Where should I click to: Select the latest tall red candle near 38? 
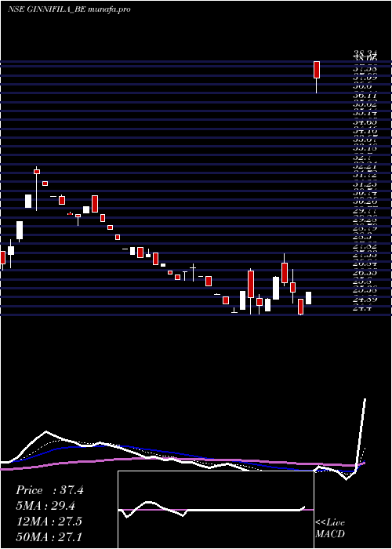point(317,70)
